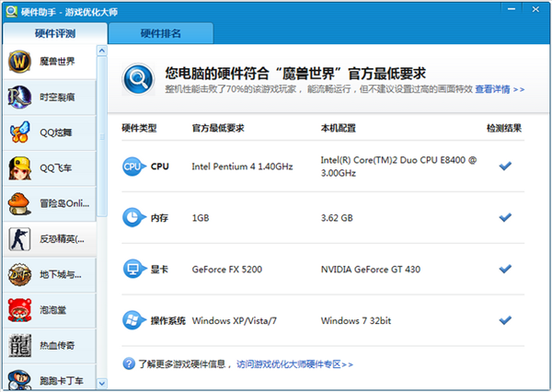Image resolution: width=552 pixels, height=392 pixels.
Task: Click the Intel Pentium 4 1.40GHz text
Action: tap(242, 167)
